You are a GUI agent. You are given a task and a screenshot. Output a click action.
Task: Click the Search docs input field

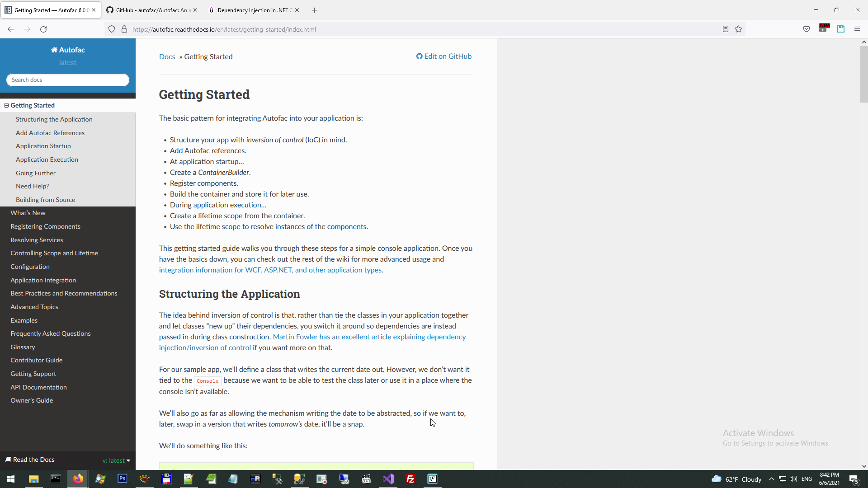[68, 80]
